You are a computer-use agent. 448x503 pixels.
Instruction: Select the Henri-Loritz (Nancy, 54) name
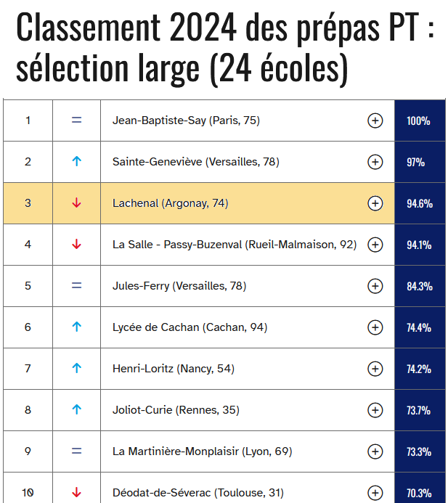pos(174,369)
